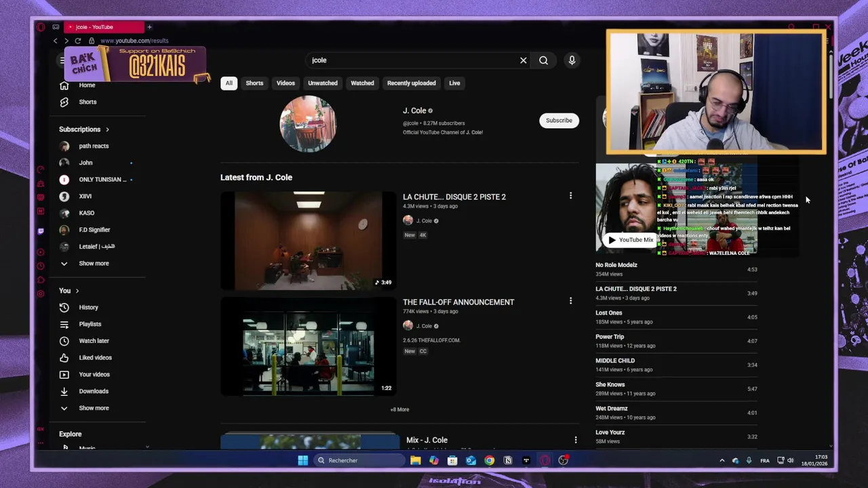The width and height of the screenshot is (868, 488).
Task: Expand the You section
Action: (x=68, y=291)
